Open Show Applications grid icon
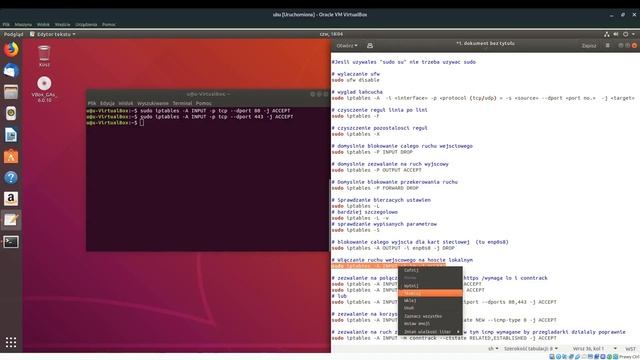 [11, 342]
